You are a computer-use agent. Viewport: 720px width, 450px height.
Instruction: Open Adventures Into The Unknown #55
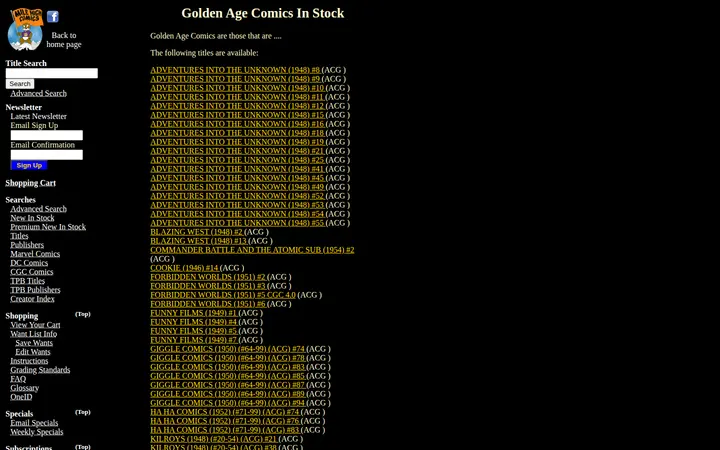click(x=237, y=223)
